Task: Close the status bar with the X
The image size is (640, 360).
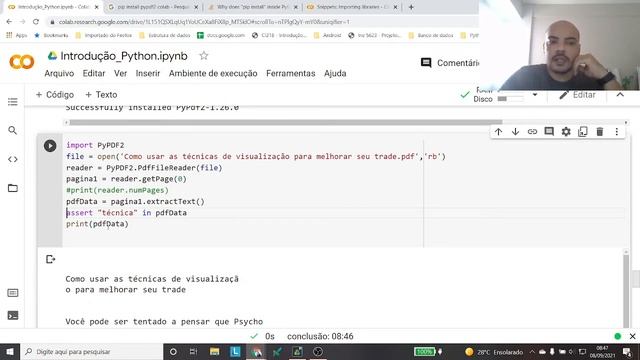Action: 632,336
